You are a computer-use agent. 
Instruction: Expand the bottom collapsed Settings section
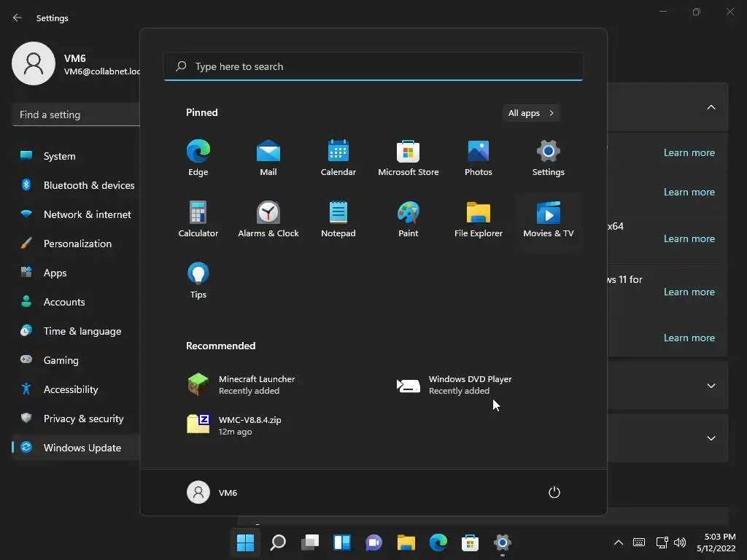click(711, 438)
